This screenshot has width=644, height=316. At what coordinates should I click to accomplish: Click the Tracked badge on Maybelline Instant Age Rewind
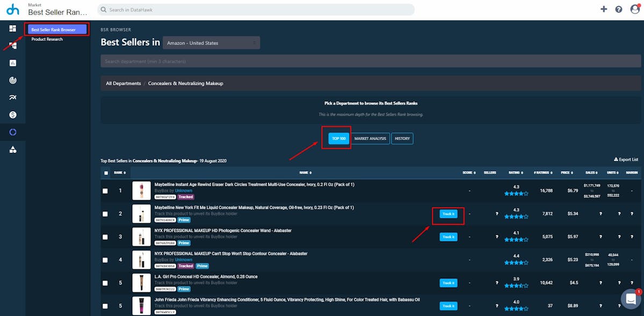(186, 197)
